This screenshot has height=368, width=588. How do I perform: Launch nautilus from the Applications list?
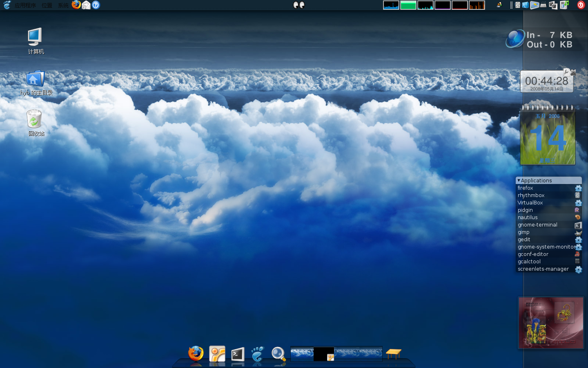click(x=549, y=218)
